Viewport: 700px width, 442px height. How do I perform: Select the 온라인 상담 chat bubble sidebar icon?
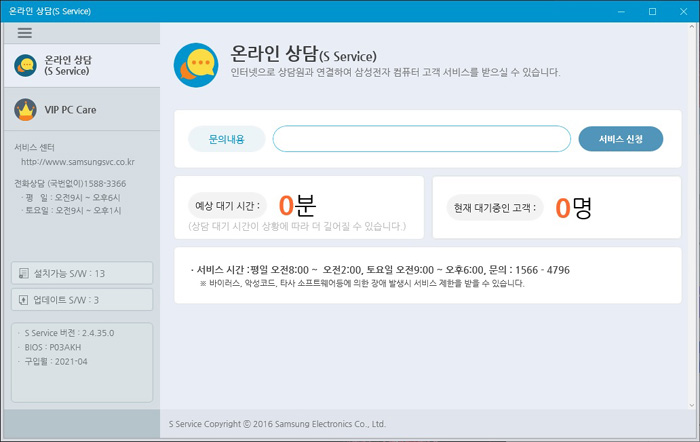pos(25,66)
